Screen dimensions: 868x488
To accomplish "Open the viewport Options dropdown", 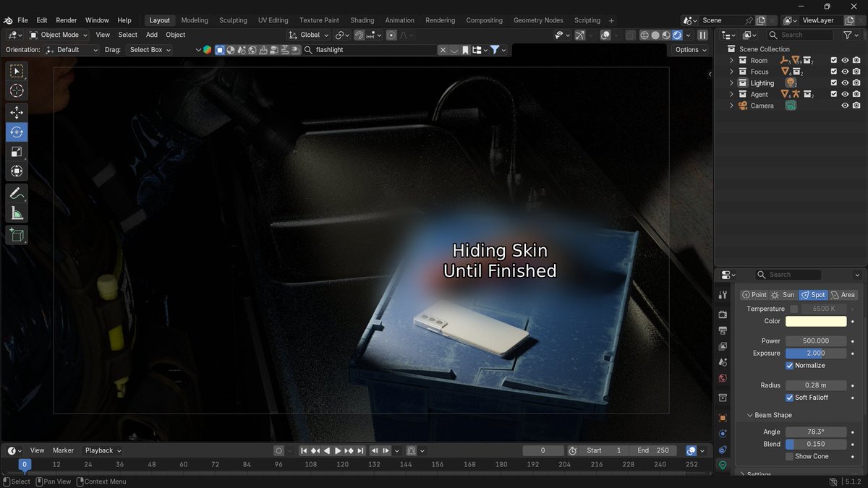I will pos(690,50).
